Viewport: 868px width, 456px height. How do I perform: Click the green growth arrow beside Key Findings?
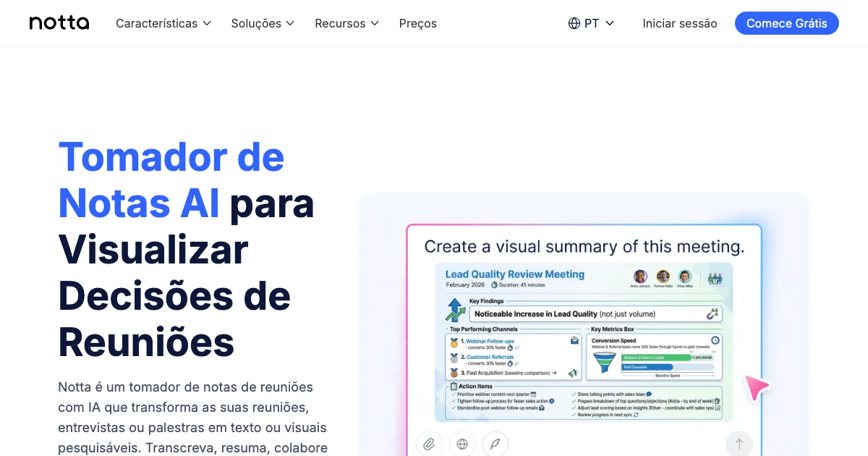pyautogui.click(x=456, y=311)
